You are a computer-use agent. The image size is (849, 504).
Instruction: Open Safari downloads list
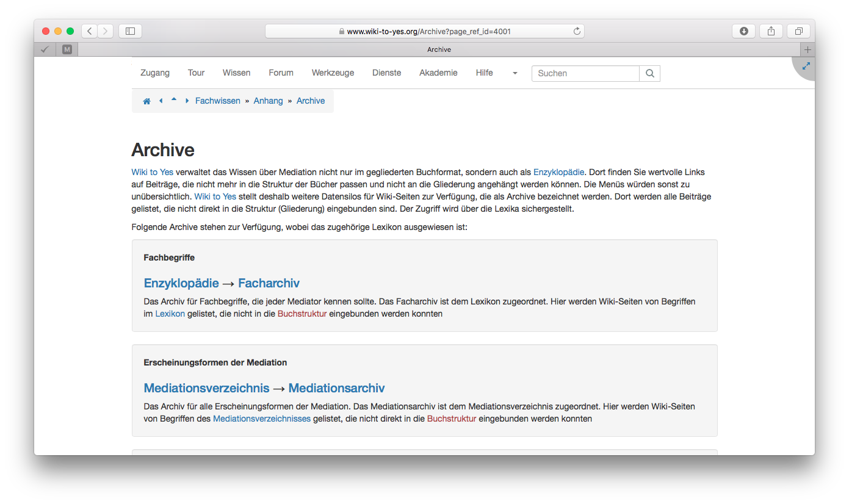point(743,31)
